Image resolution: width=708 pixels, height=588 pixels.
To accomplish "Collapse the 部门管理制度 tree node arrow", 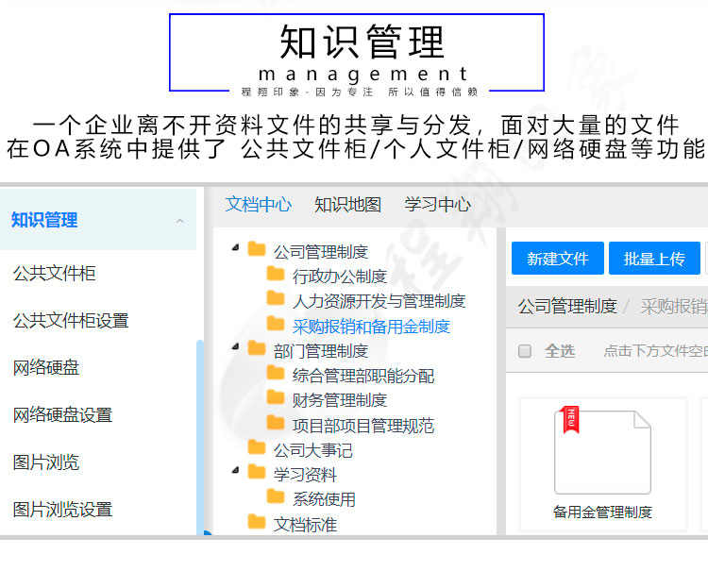I will (235, 346).
